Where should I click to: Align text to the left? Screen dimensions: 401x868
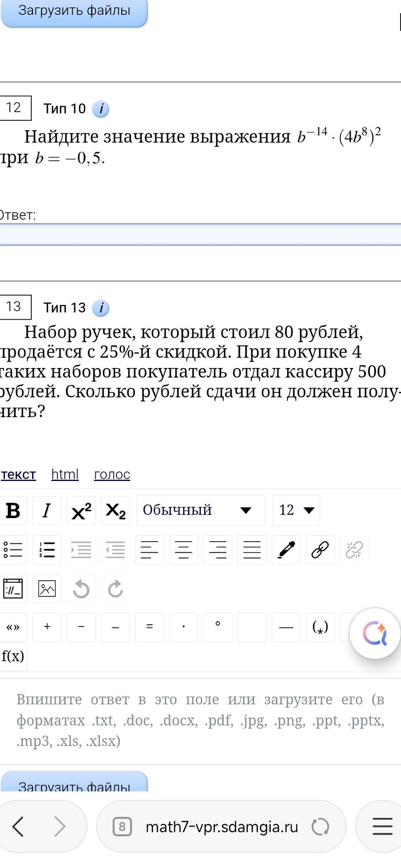[x=149, y=550]
